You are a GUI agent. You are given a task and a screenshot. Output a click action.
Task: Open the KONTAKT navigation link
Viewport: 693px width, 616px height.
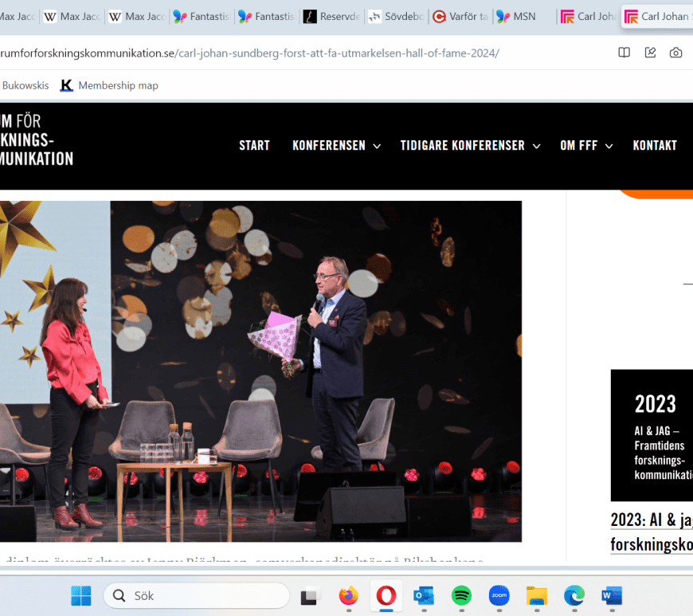655,145
